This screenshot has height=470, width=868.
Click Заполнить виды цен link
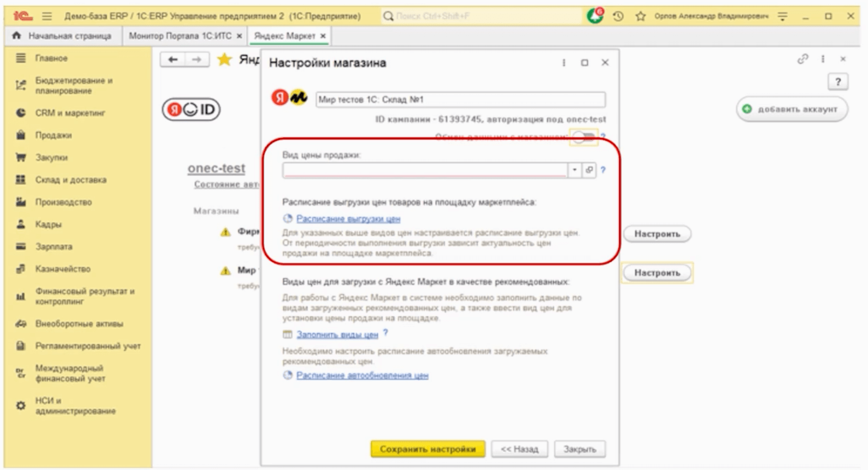point(337,334)
